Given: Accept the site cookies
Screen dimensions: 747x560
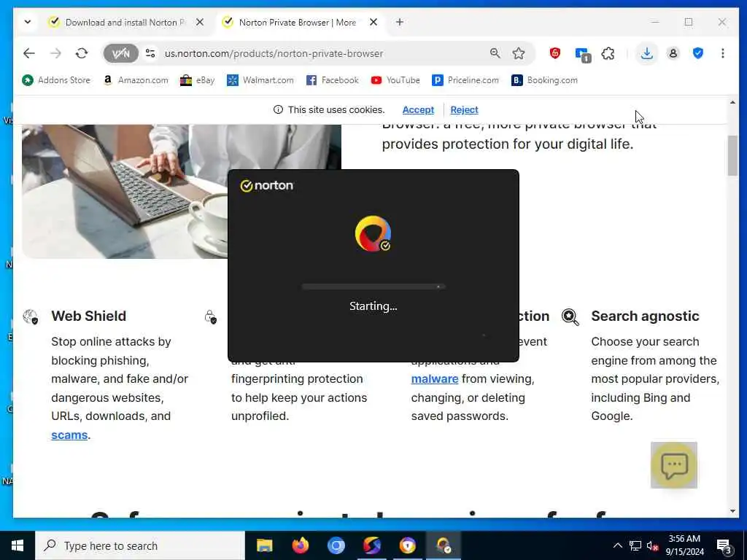Looking at the screenshot, I should pos(418,110).
